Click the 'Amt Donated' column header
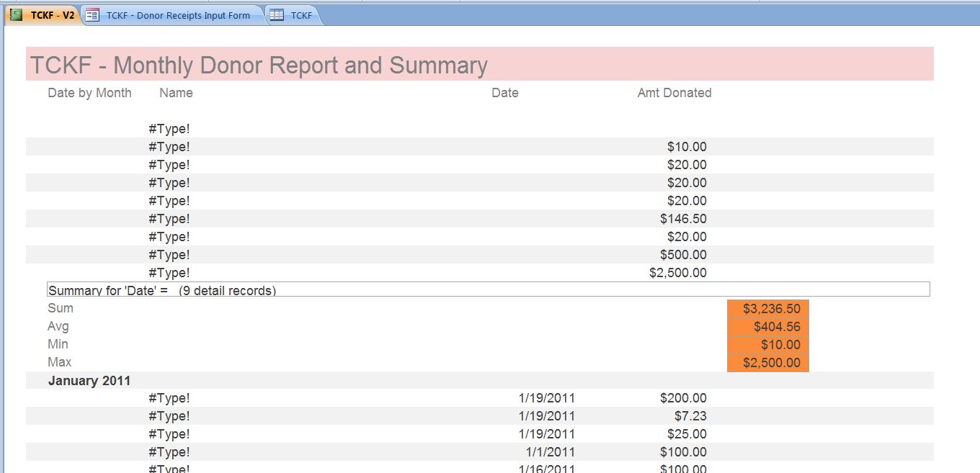This screenshot has height=473, width=980. click(674, 93)
